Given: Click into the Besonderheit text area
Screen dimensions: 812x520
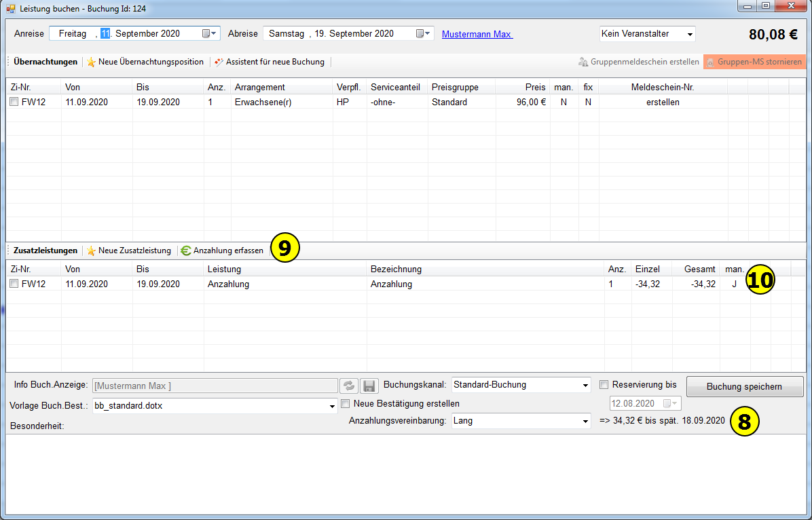Looking at the screenshot, I should click(405, 475).
